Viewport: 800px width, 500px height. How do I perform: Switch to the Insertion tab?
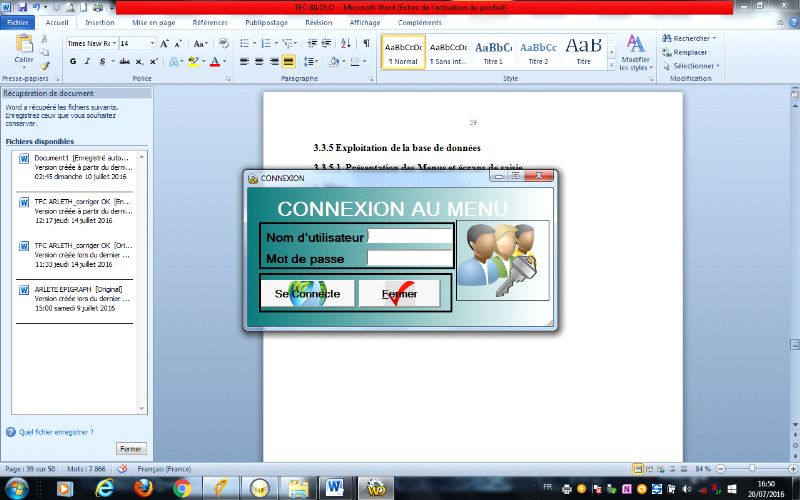coord(100,20)
